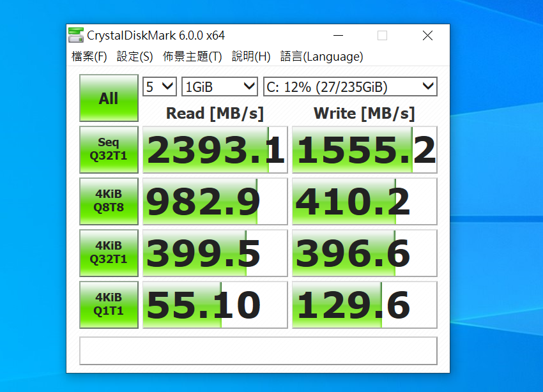The height and width of the screenshot is (392, 543).
Task: Open the 佈景主題(T) menu
Action: point(192,56)
